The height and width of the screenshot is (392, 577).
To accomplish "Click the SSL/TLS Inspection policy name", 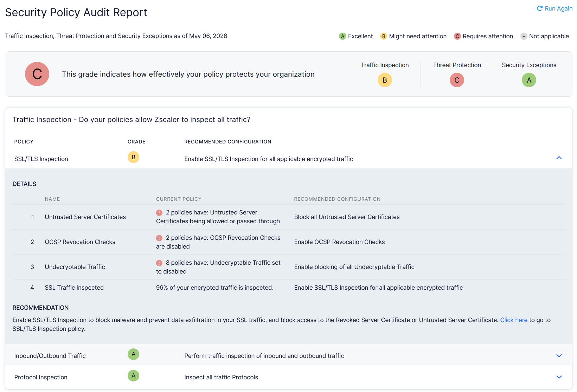I will pos(41,159).
